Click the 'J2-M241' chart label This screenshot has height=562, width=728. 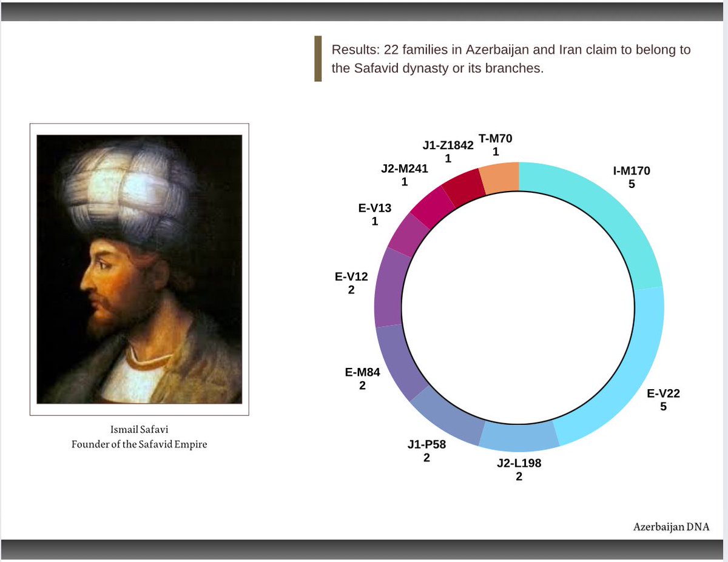(x=405, y=169)
